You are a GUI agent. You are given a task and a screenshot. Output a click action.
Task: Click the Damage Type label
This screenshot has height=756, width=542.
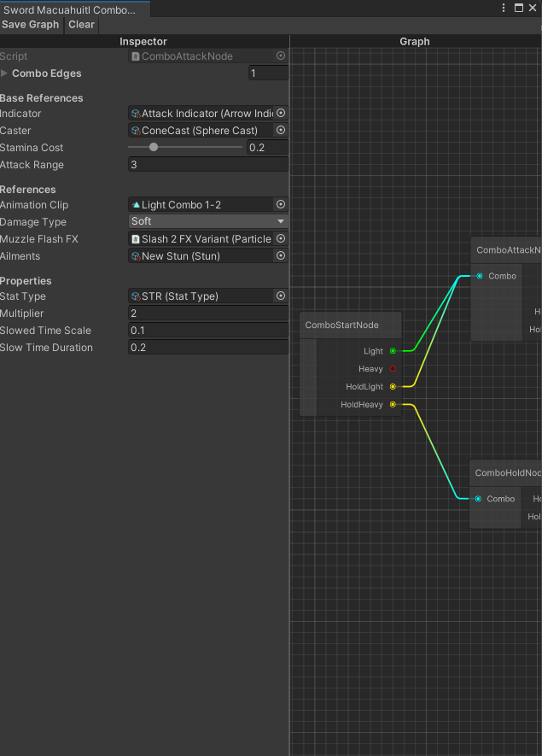click(33, 222)
